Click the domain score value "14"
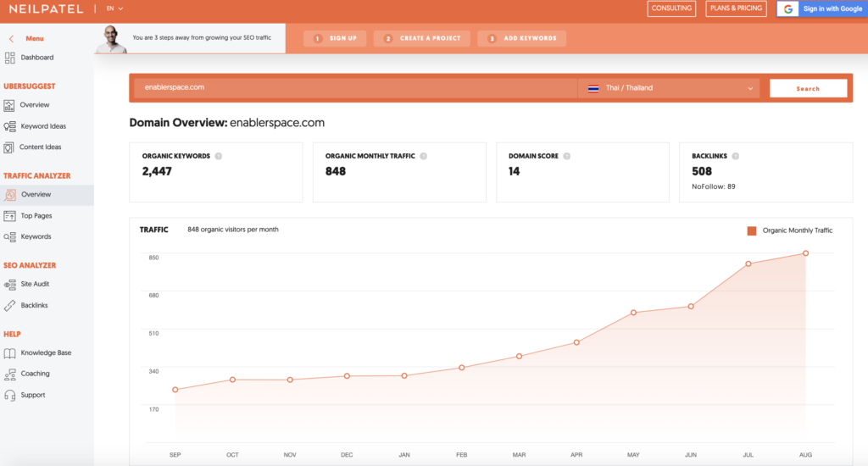Screen dimensions: 868x466 click(x=515, y=171)
